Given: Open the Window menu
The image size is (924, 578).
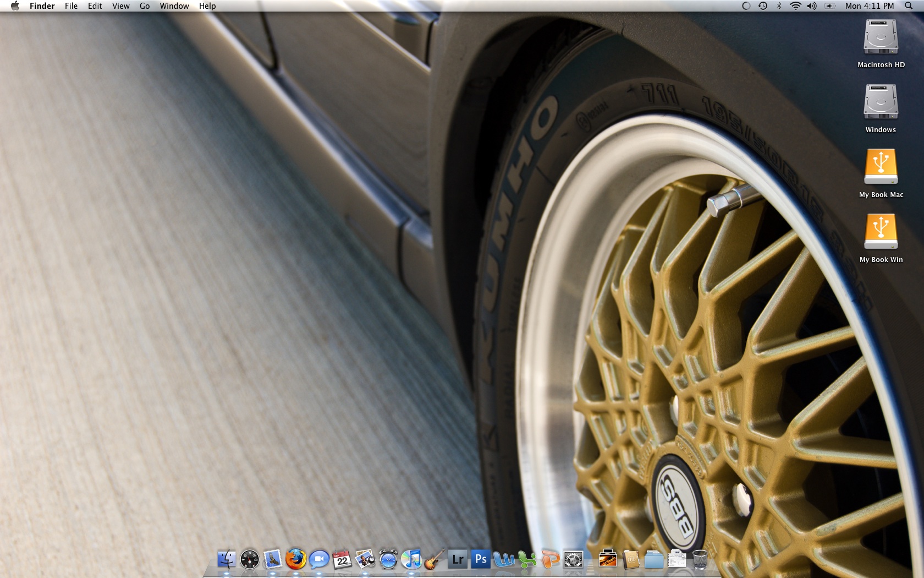Looking at the screenshot, I should click(174, 6).
